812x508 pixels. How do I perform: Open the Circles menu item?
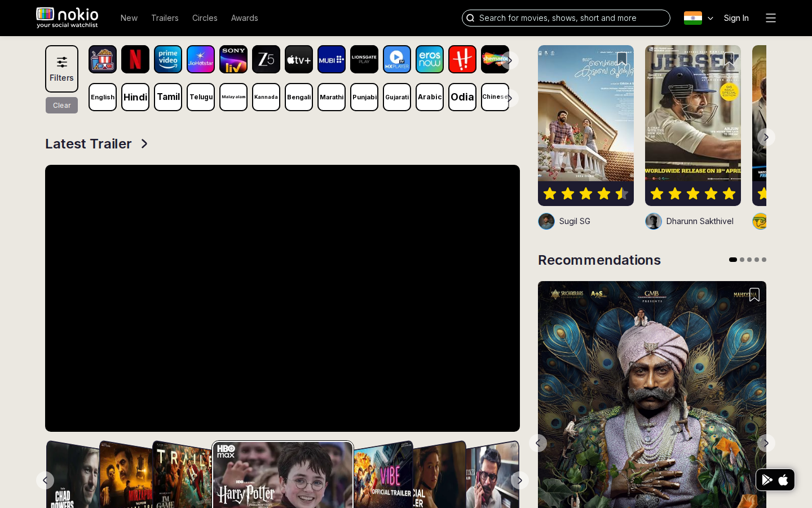tap(205, 18)
